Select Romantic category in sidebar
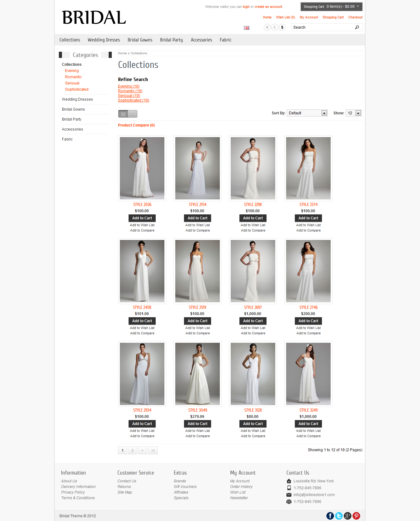Image resolution: width=420 pixels, height=521 pixels. pyautogui.click(x=73, y=77)
